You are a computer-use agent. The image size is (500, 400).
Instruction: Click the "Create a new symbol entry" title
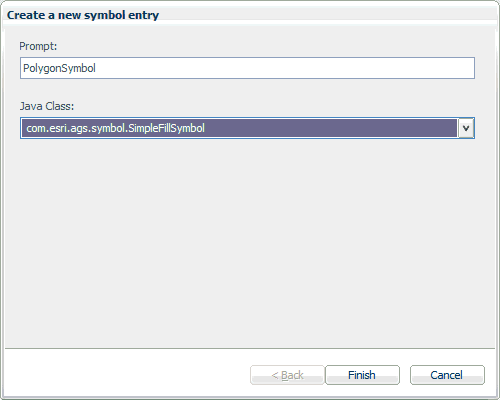[x=83, y=15]
